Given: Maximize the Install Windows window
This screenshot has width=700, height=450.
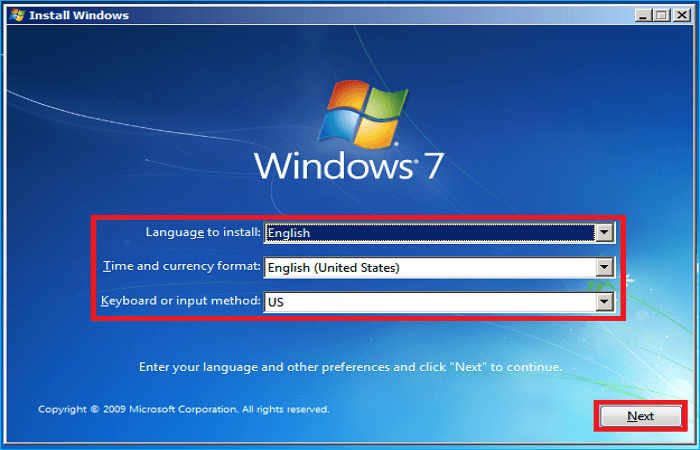Looking at the screenshot, I should (662, 16).
